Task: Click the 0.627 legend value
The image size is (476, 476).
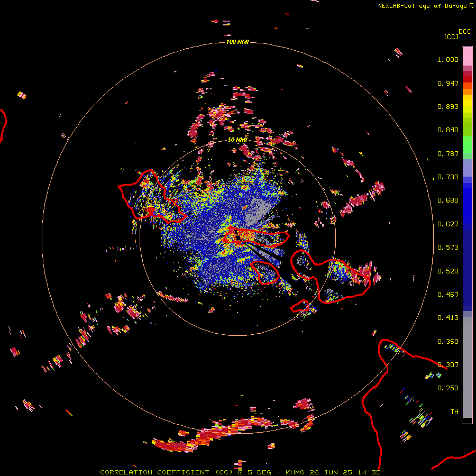Action: (448, 224)
